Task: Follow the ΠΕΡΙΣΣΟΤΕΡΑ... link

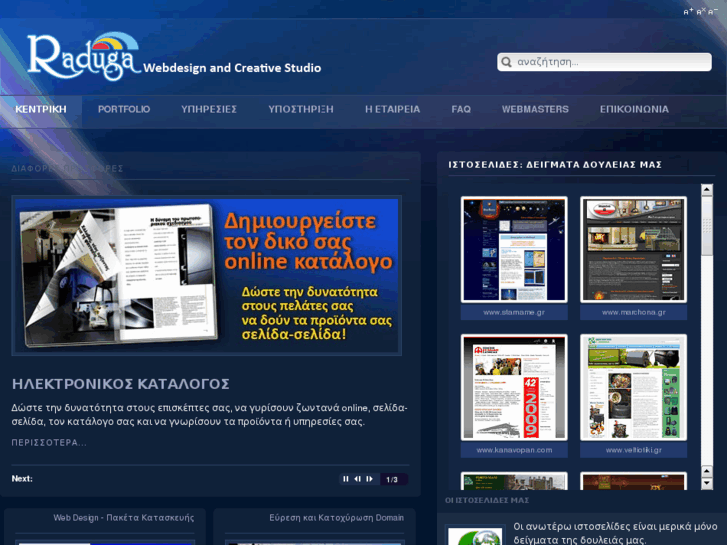Action: [x=49, y=442]
